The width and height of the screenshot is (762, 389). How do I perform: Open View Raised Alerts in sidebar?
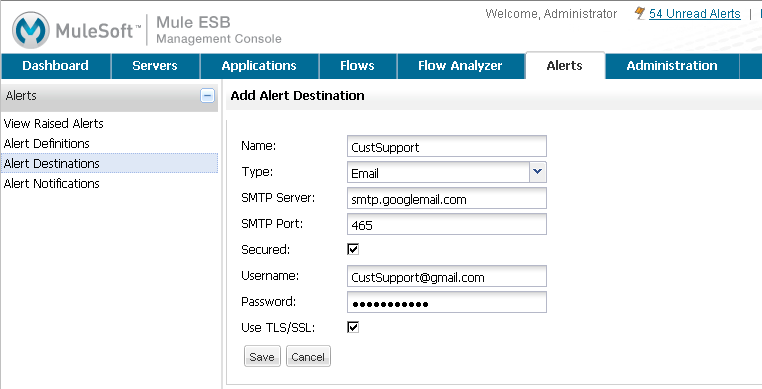(x=53, y=124)
